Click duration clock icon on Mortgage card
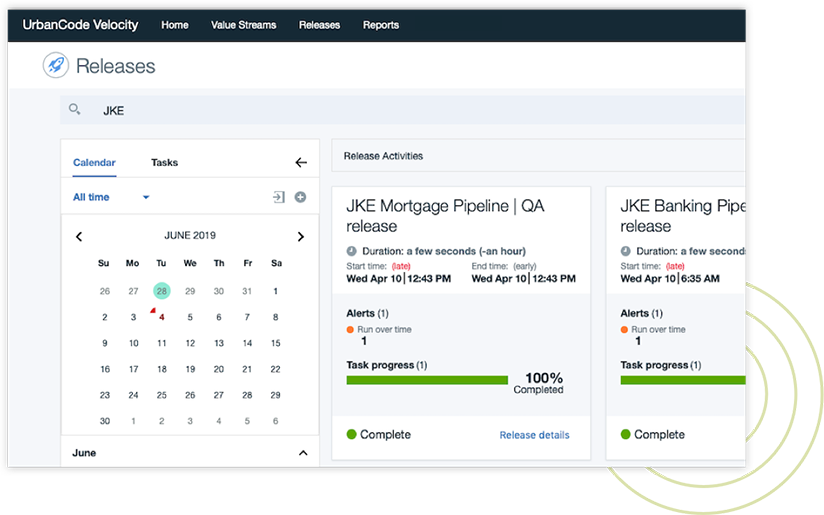 pyautogui.click(x=352, y=251)
